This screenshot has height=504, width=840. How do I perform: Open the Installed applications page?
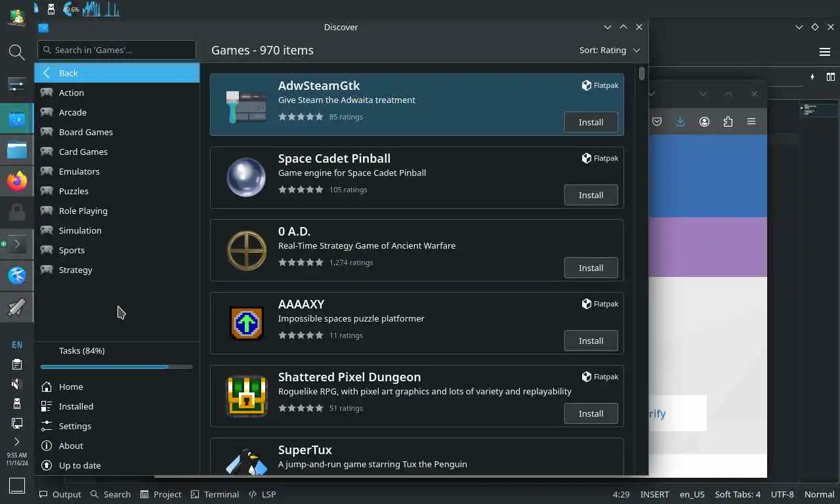pos(117,406)
